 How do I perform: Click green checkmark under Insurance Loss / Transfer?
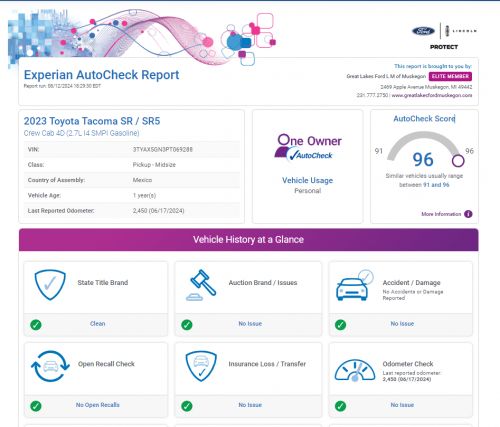coord(187,406)
